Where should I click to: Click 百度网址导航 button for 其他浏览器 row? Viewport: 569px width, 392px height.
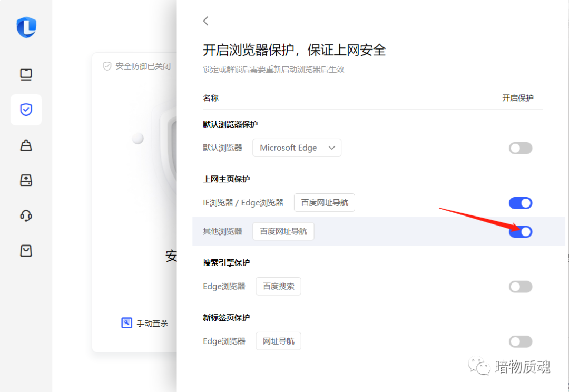pyautogui.click(x=283, y=231)
